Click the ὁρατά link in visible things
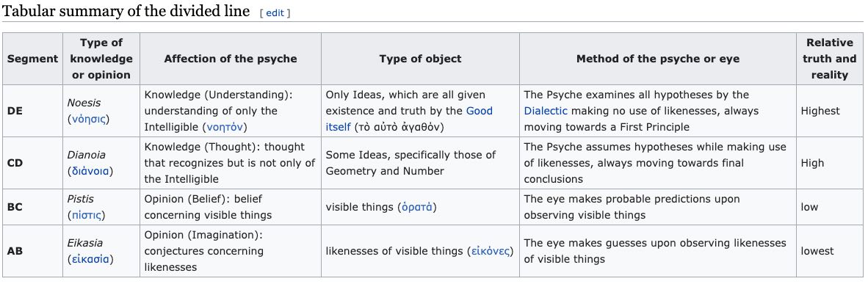The height and width of the screenshot is (284, 868). tap(417, 207)
